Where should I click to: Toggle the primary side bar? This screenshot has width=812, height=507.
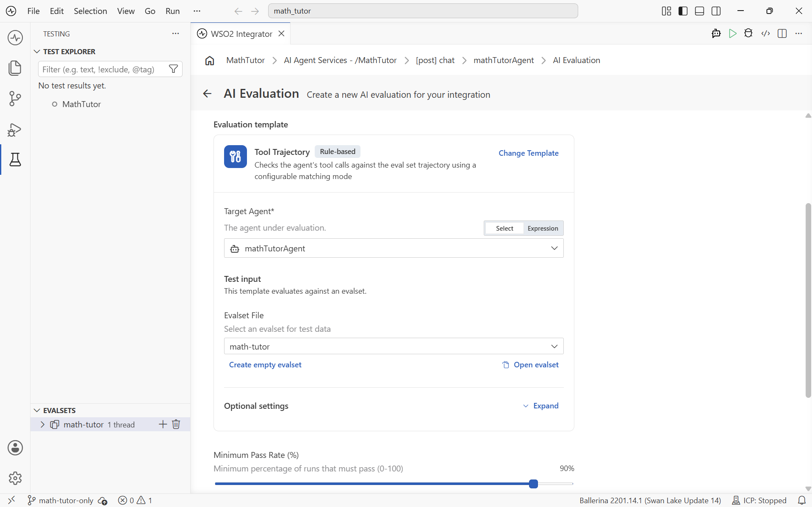[x=683, y=11]
